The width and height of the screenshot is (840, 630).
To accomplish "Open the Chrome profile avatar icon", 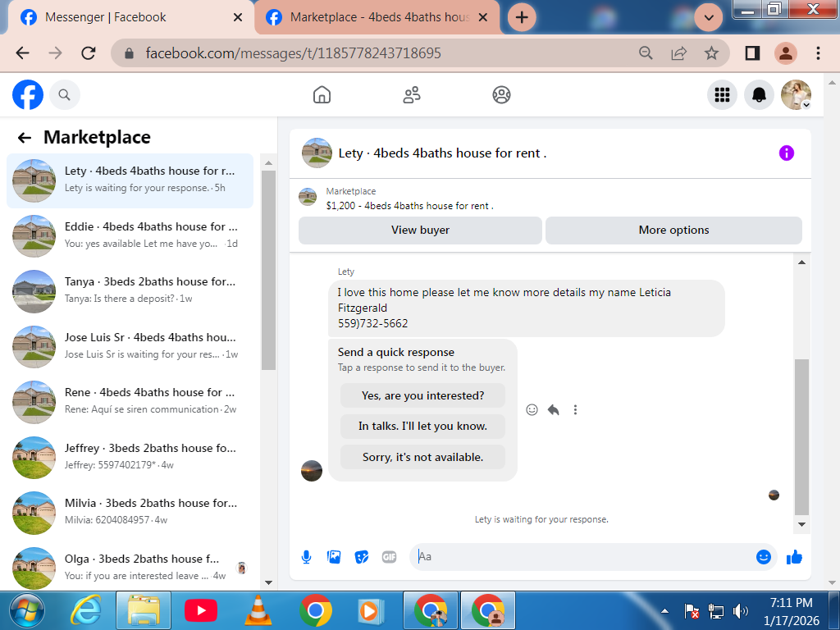I will click(785, 53).
